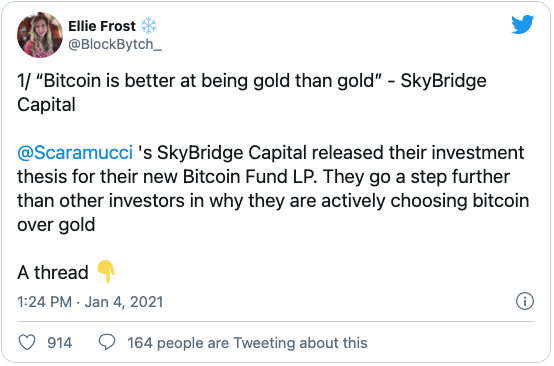The width and height of the screenshot is (554, 366).
Task: Open replies via the speech bubble icon
Action: 106,342
